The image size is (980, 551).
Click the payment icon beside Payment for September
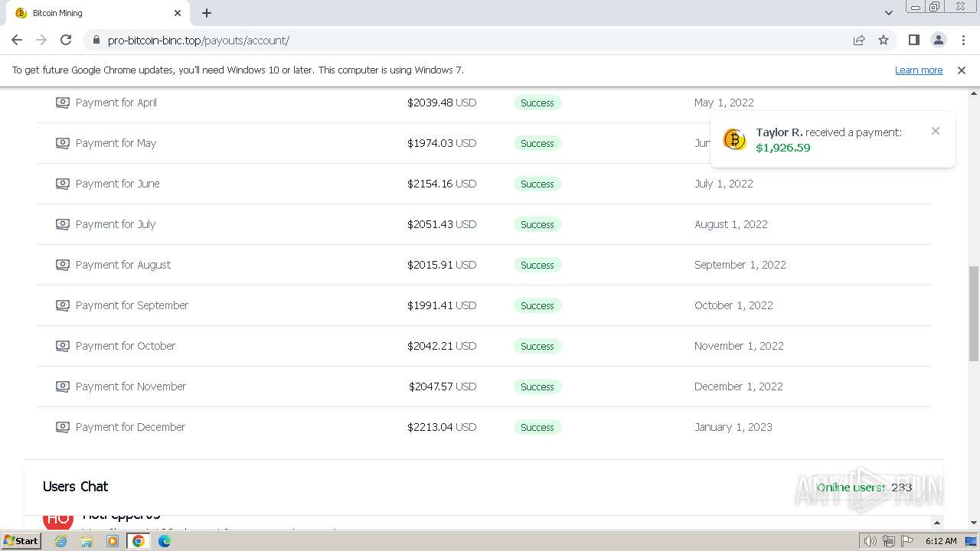[x=63, y=305]
